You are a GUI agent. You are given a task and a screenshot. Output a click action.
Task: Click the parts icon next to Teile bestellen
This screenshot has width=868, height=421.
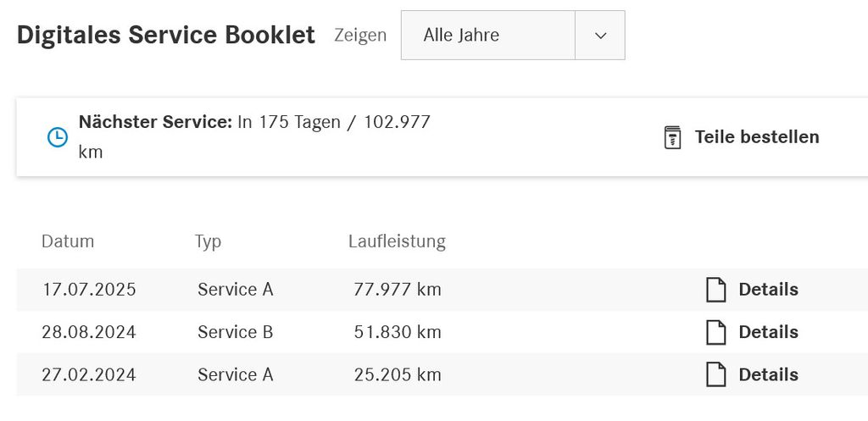[x=672, y=137]
